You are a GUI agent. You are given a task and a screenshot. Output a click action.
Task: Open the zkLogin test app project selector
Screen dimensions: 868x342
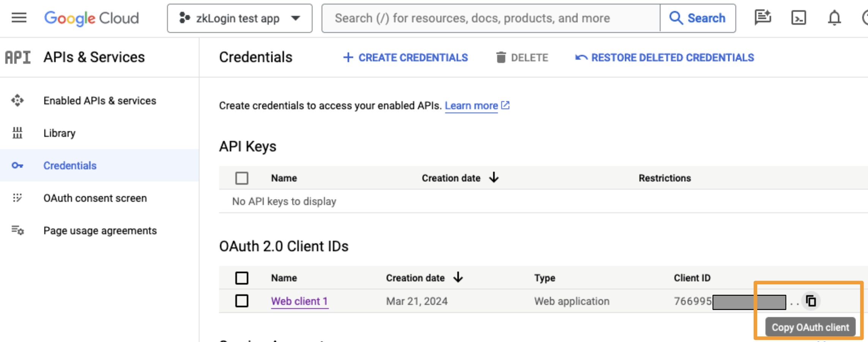tap(240, 18)
